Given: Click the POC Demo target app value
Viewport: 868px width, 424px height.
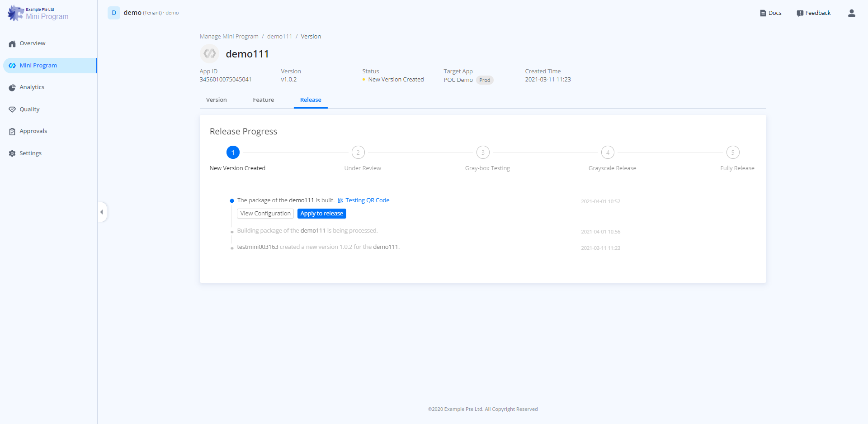Looking at the screenshot, I should pyautogui.click(x=458, y=80).
